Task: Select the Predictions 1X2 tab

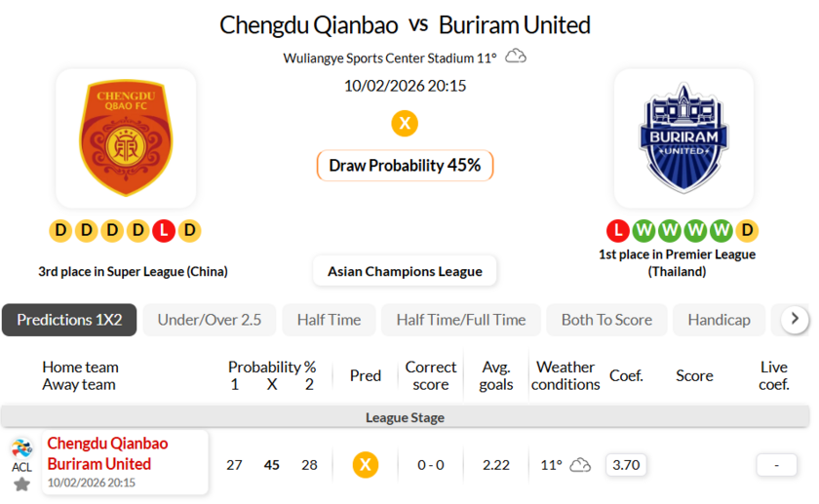Action: [69, 320]
